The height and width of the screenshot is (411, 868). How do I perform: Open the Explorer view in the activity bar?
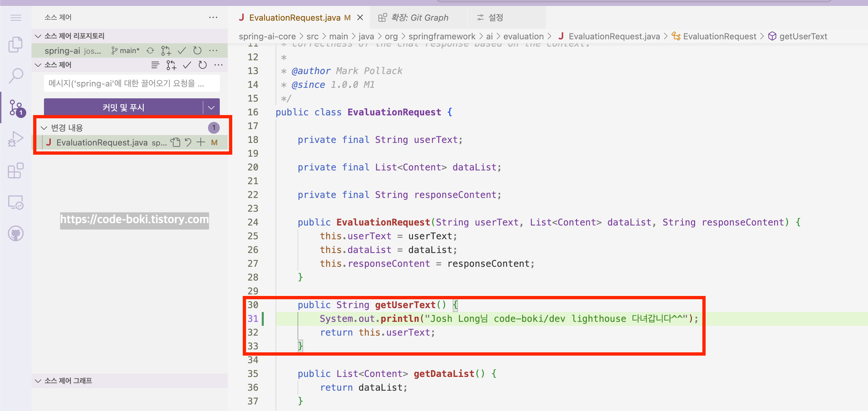[x=15, y=44]
